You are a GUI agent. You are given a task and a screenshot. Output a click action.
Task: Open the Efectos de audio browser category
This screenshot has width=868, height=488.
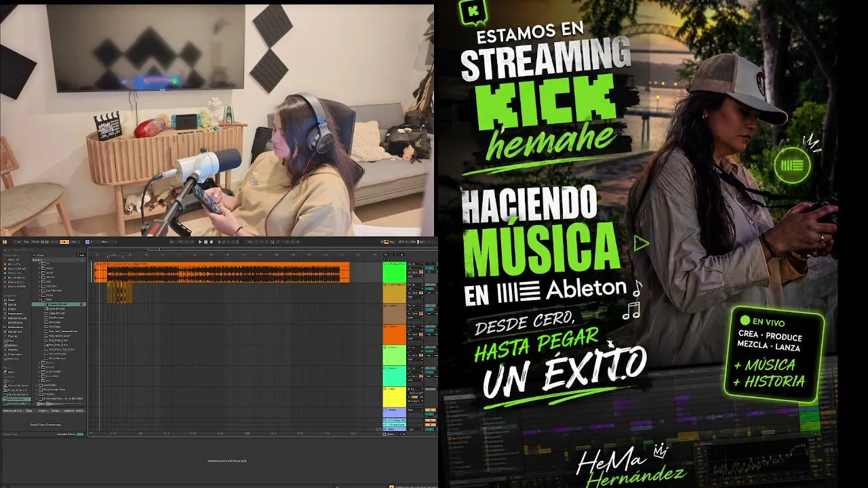[16, 318]
